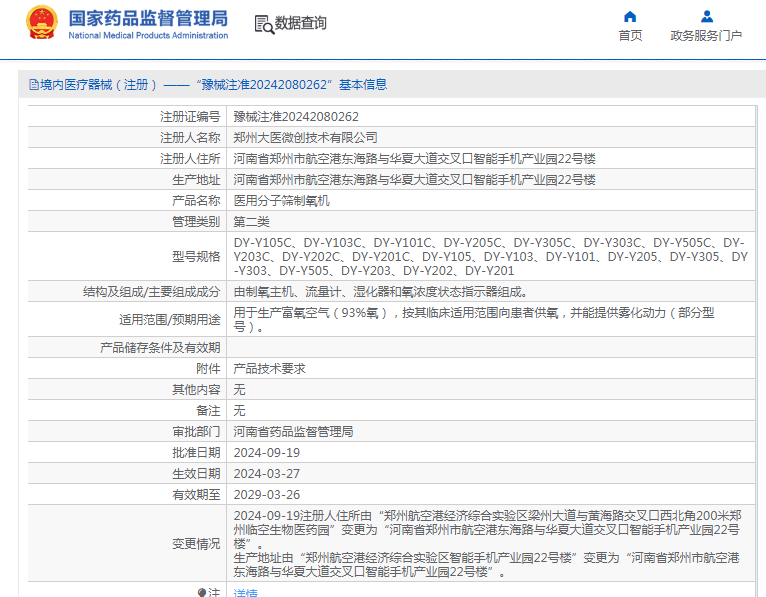
Task: Click 郑州大医微创技术有限公司 value
Action: coord(305,138)
